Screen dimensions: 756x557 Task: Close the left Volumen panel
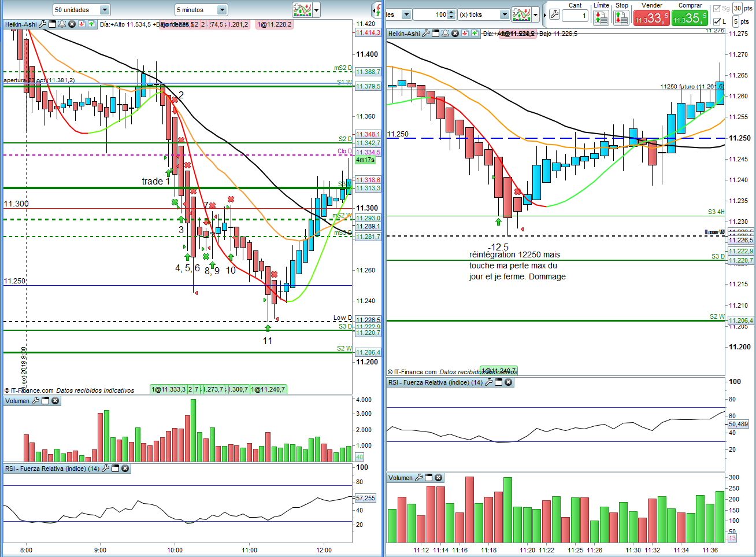click(x=55, y=401)
